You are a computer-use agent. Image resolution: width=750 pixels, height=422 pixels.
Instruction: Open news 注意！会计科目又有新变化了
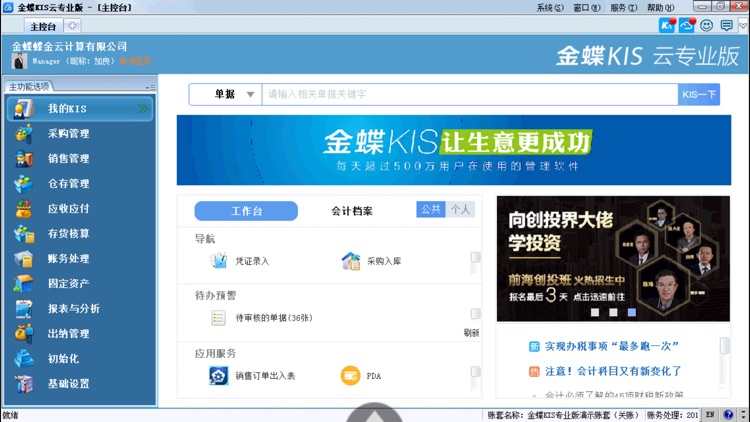613,371
